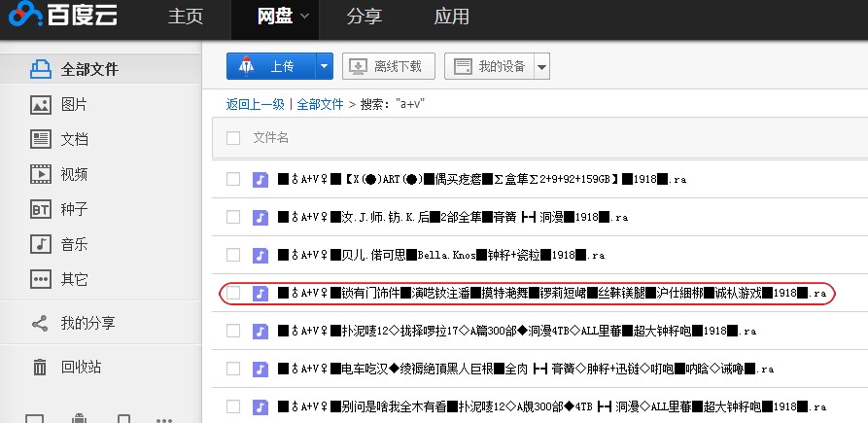868x423 pixels.
Task: Click the 文件名 column header
Action: (270, 138)
